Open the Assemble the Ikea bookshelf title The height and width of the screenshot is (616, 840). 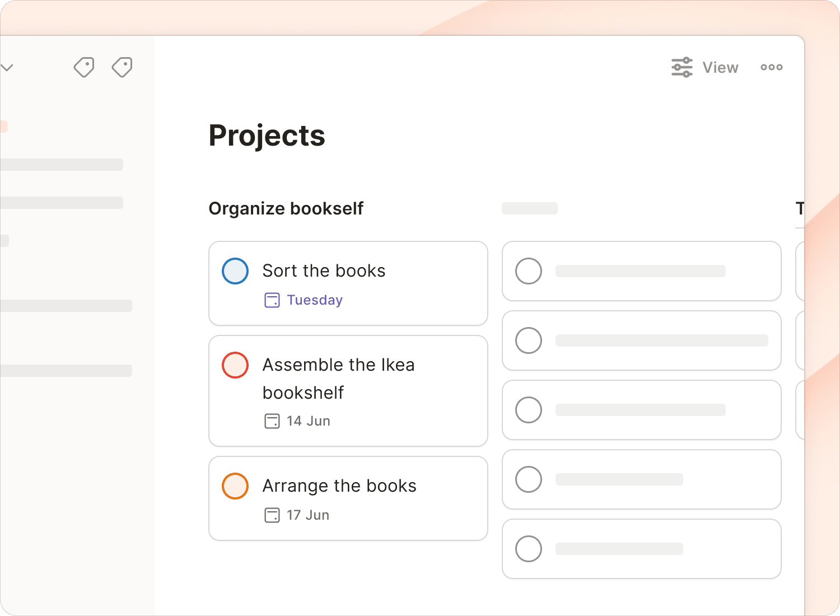point(338,365)
